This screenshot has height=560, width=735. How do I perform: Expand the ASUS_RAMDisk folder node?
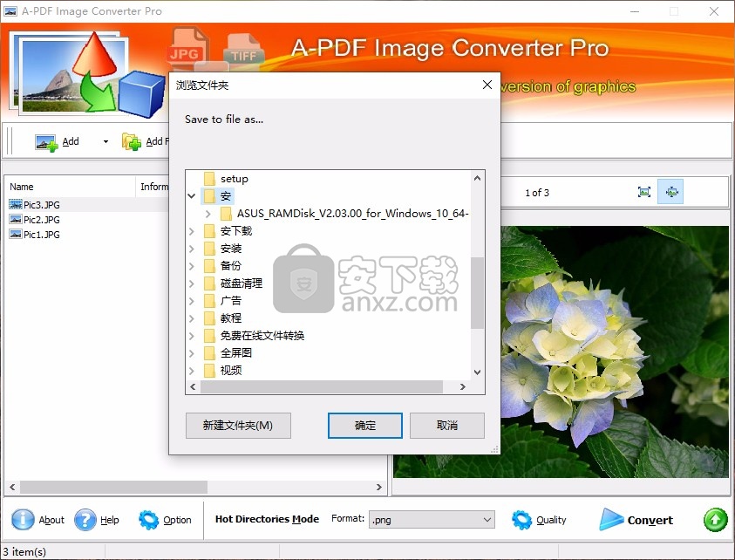coord(208,214)
